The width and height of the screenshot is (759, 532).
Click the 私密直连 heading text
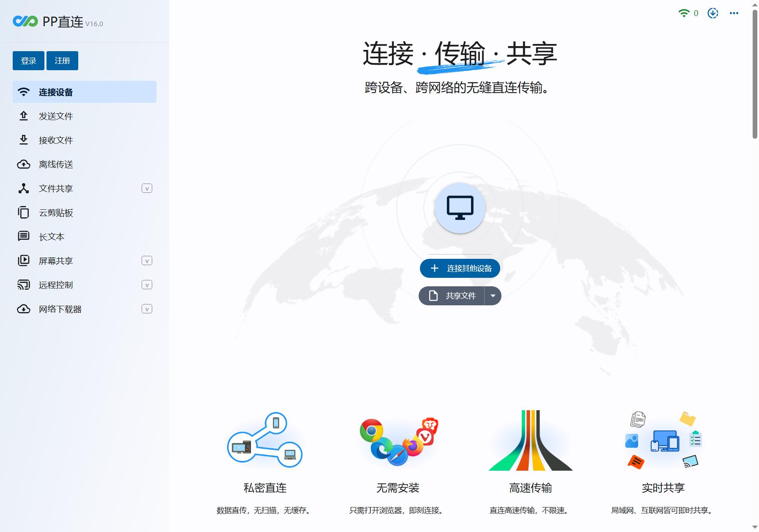point(265,488)
